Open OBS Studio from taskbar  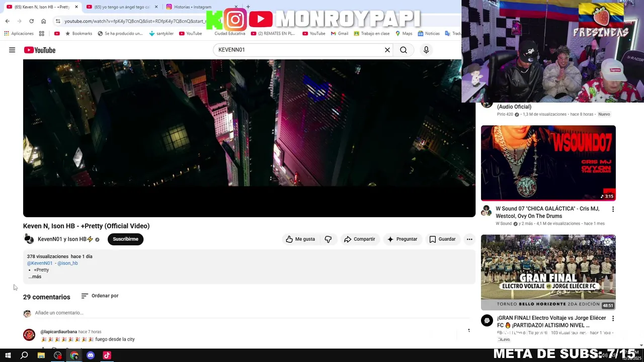click(58, 355)
